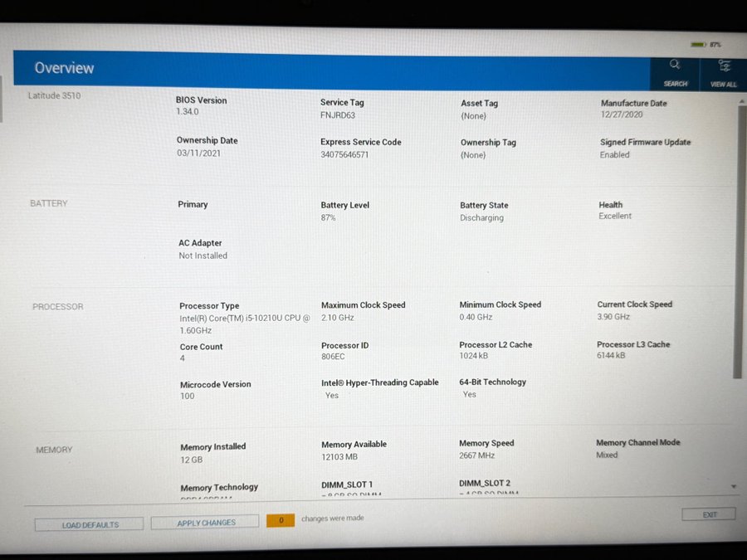747x560 pixels.
Task: Click the Memory Technology label
Action: tap(219, 488)
